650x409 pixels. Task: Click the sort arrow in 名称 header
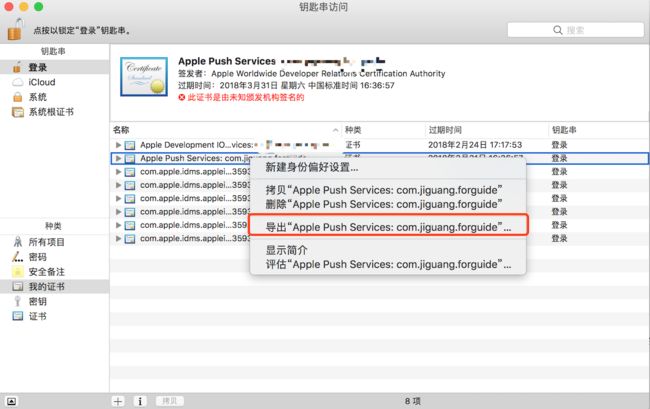pyautogui.click(x=335, y=130)
